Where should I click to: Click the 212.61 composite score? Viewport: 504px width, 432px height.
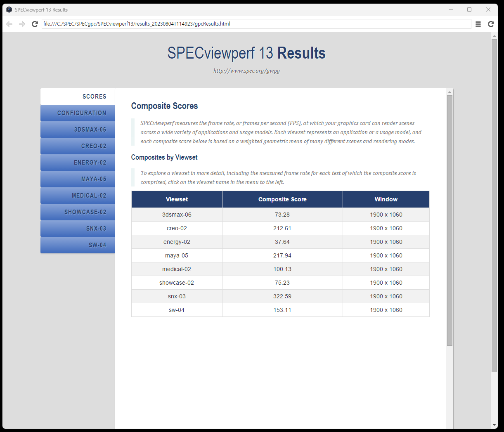282,228
